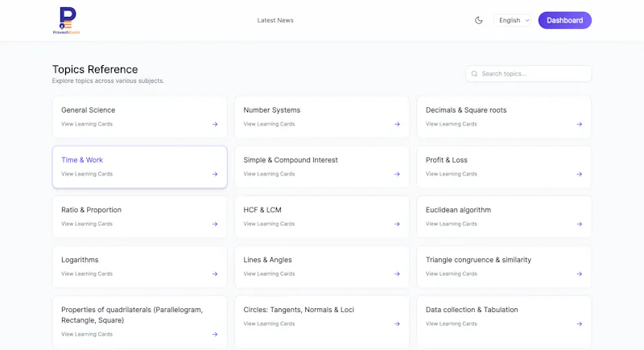Open Triangle congruence & similarity topic
Image resolution: width=644 pixels, height=350 pixels.
coord(504,266)
